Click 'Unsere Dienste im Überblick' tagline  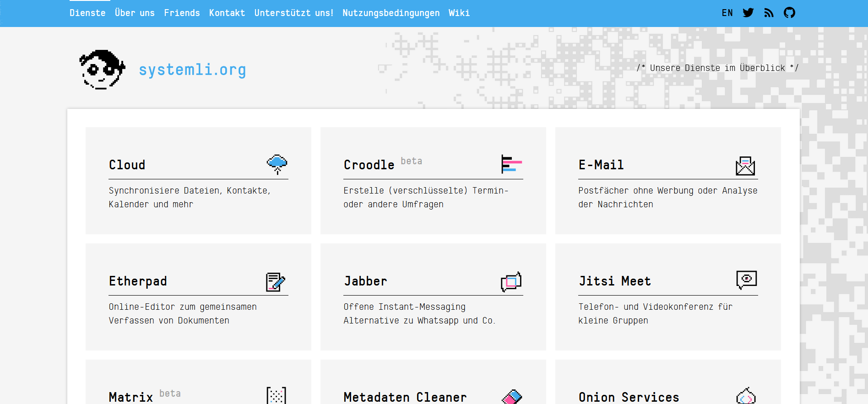point(717,68)
